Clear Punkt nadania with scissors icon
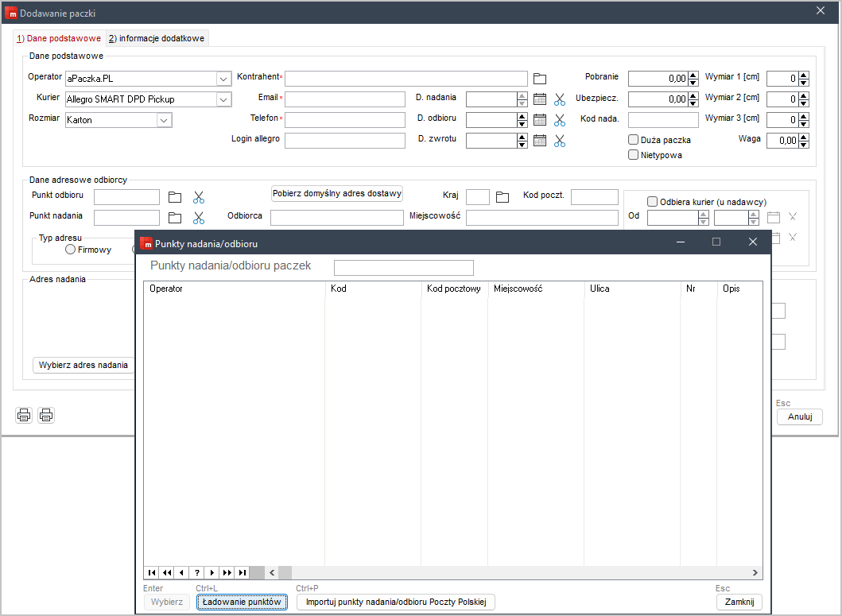 click(199, 218)
